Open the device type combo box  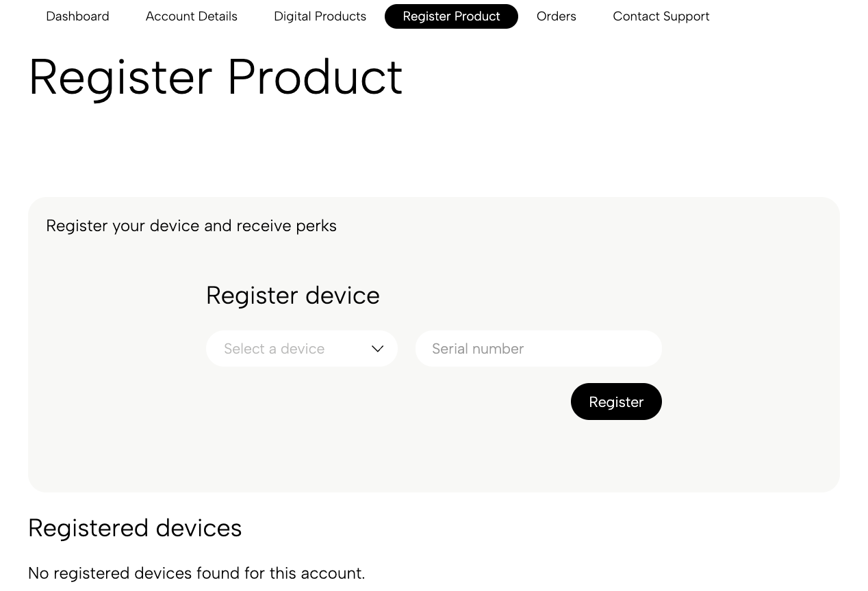[x=301, y=349]
